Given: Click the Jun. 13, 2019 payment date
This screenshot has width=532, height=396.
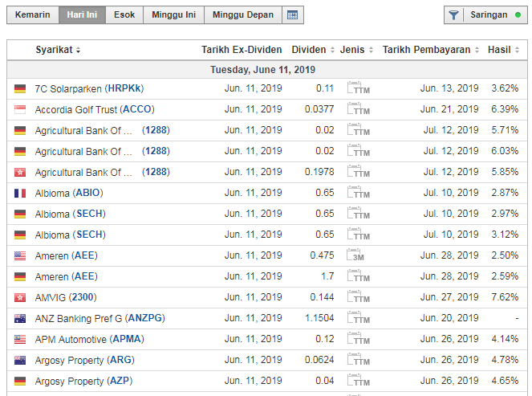Looking at the screenshot, I should click(x=449, y=88).
